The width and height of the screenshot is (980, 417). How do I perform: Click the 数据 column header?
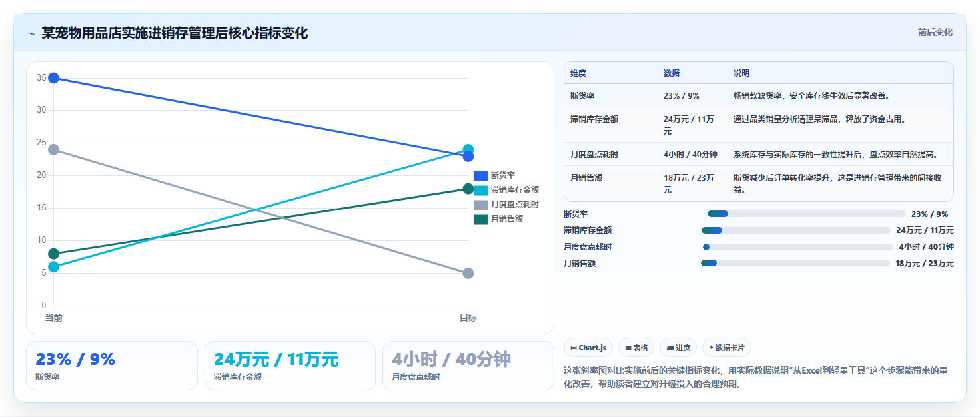[672, 73]
